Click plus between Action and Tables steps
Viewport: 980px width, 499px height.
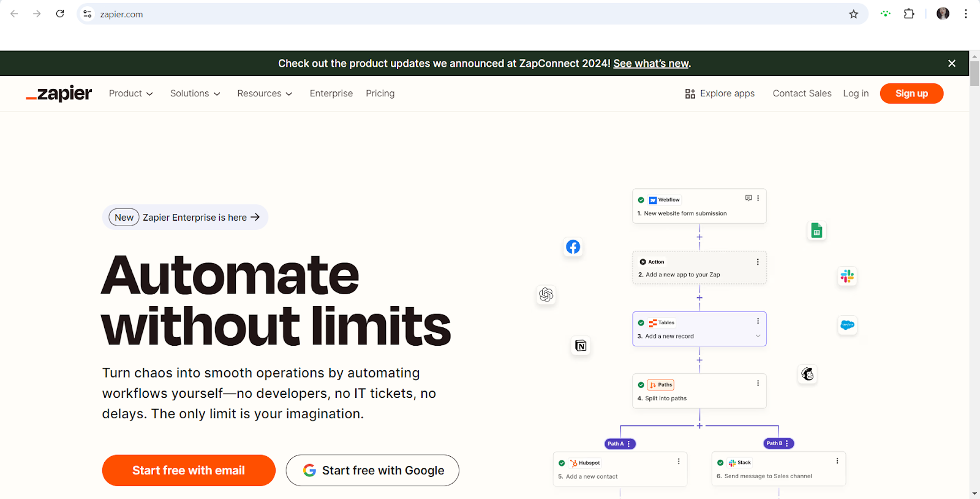pos(699,298)
